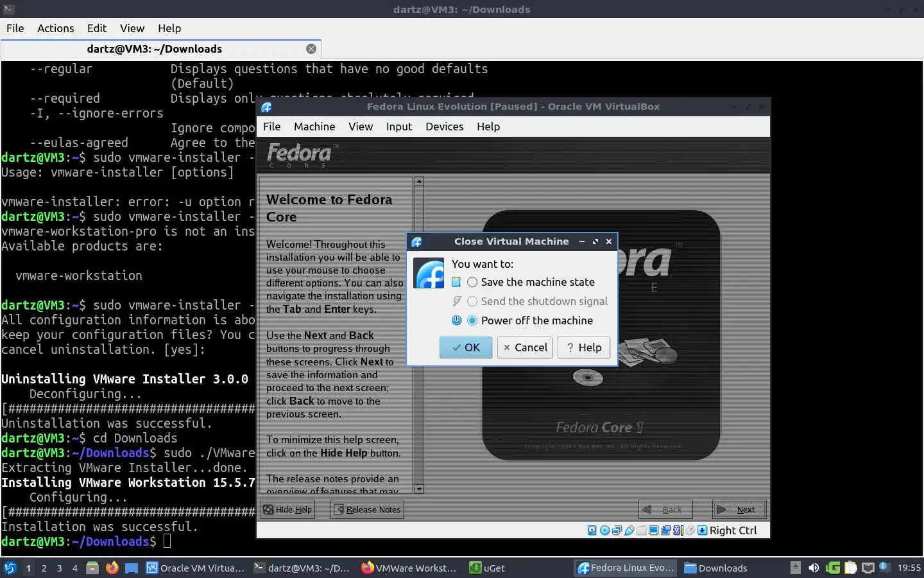This screenshot has width=924, height=578.
Task: Open VirtualBox Devices menu
Action: (x=445, y=127)
